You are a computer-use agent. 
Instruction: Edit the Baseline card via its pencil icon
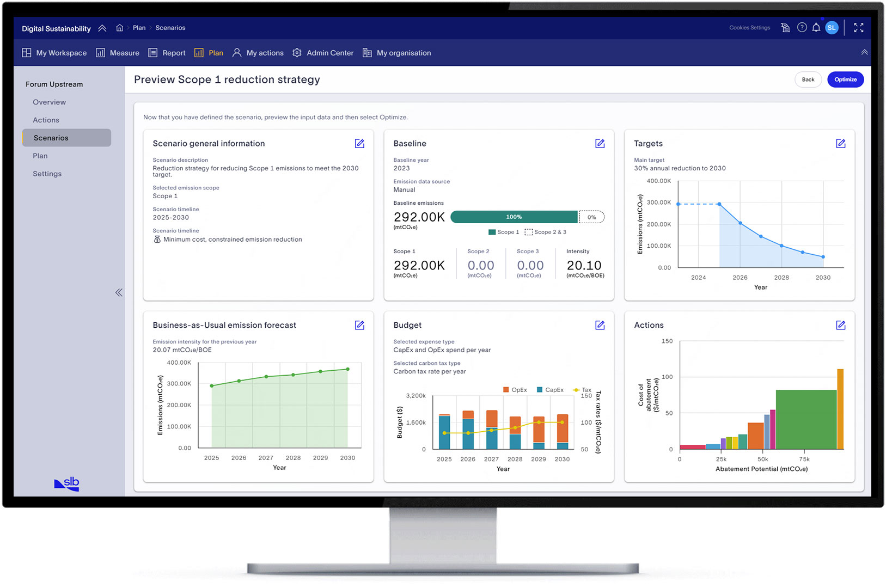(600, 143)
